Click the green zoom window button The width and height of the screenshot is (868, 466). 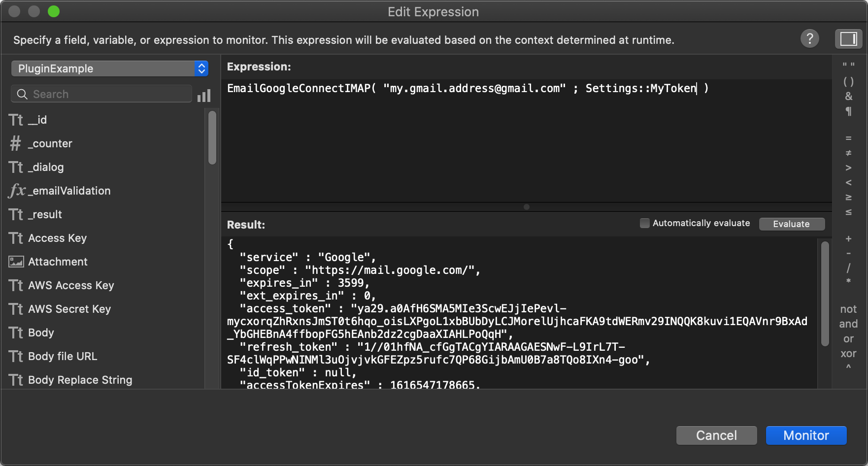point(54,11)
